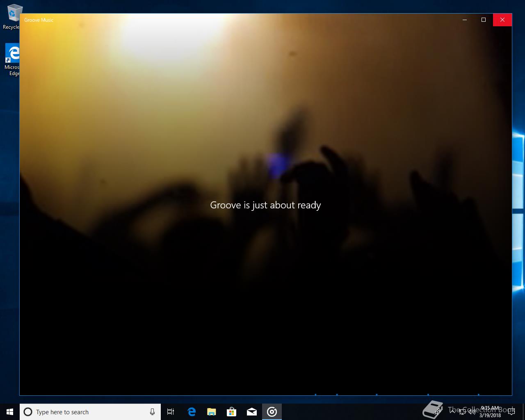This screenshot has width=525, height=420.
Task: Open the volume speaker tray icon
Action: click(x=472, y=412)
